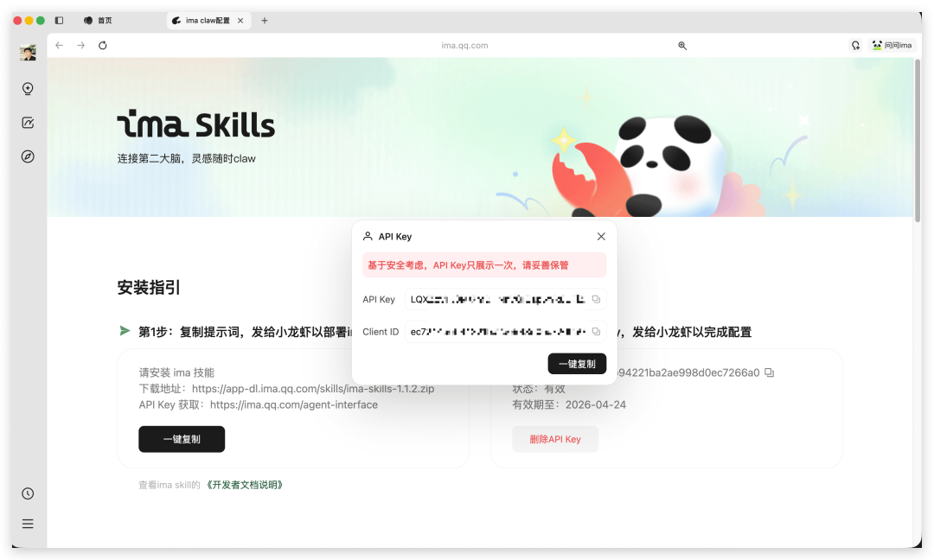
Task: Open the 《开发者文档说明》 link
Action: [244, 485]
